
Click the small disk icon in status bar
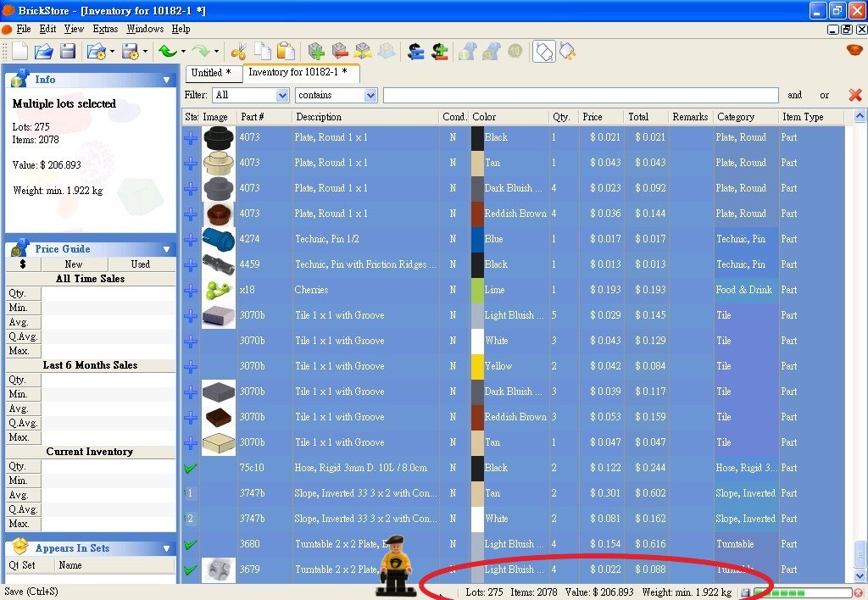coord(745,593)
